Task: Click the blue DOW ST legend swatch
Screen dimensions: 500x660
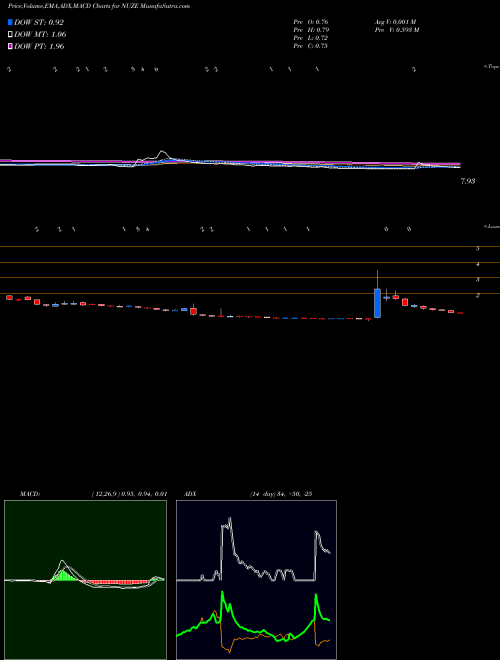Action: point(11,23)
